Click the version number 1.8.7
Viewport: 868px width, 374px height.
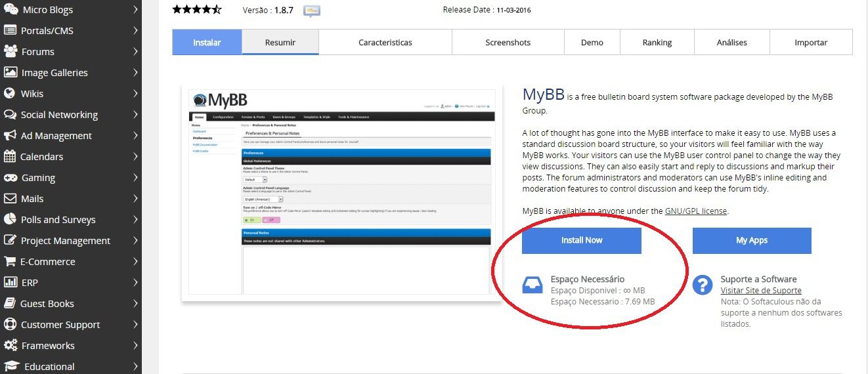pyautogui.click(x=283, y=10)
